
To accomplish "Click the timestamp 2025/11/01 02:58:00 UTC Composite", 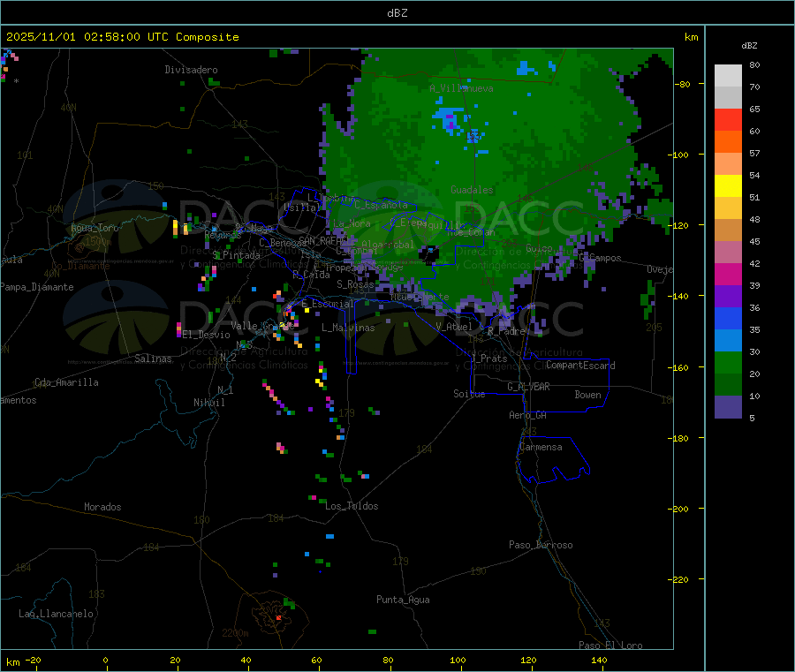I will point(123,37).
